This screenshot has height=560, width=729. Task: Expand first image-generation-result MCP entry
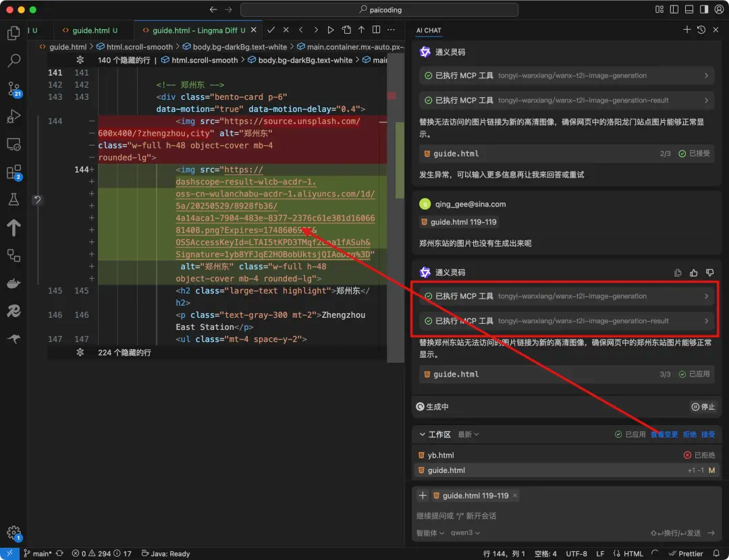pos(566,101)
